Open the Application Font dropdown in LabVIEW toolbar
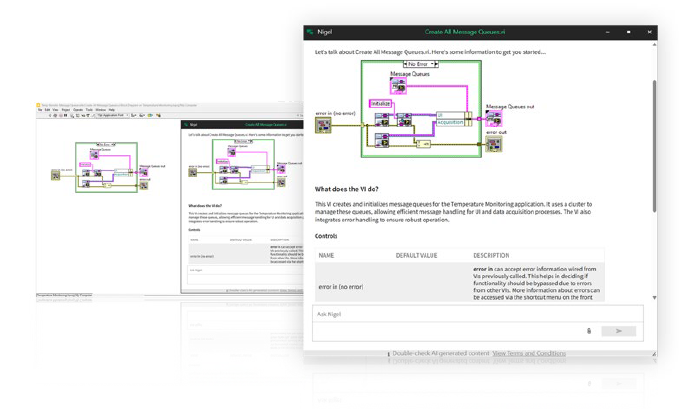 113,116
